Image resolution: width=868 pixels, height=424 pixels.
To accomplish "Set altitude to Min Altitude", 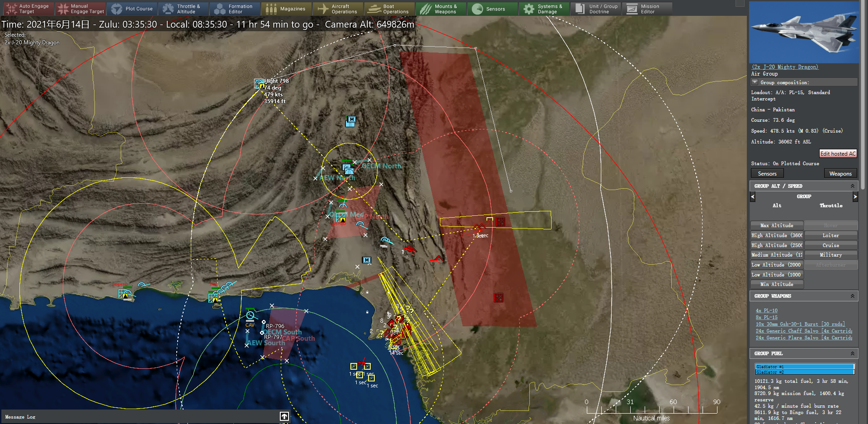I will [777, 284].
